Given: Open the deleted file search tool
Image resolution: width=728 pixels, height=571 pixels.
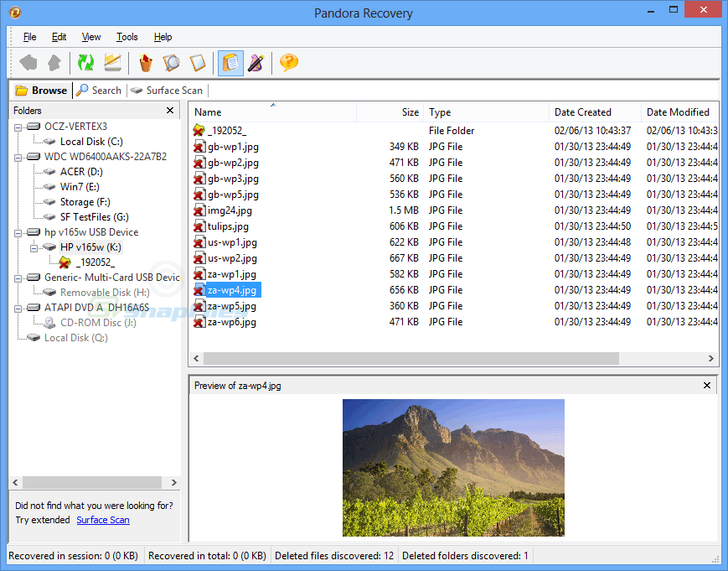Looking at the screenshot, I should click(x=170, y=63).
